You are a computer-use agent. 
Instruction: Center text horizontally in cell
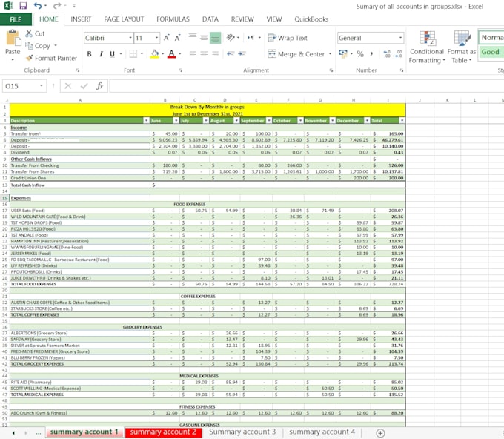pyautogui.click(x=204, y=53)
